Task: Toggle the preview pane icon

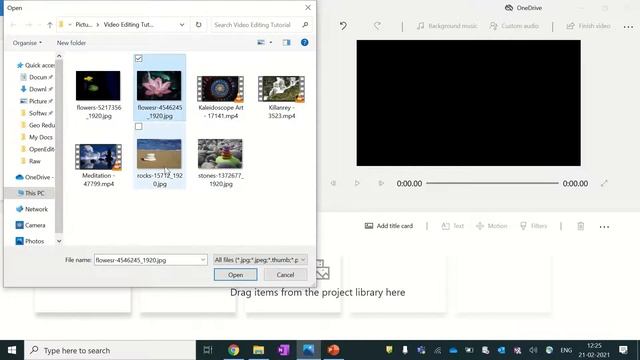Action: (287, 42)
